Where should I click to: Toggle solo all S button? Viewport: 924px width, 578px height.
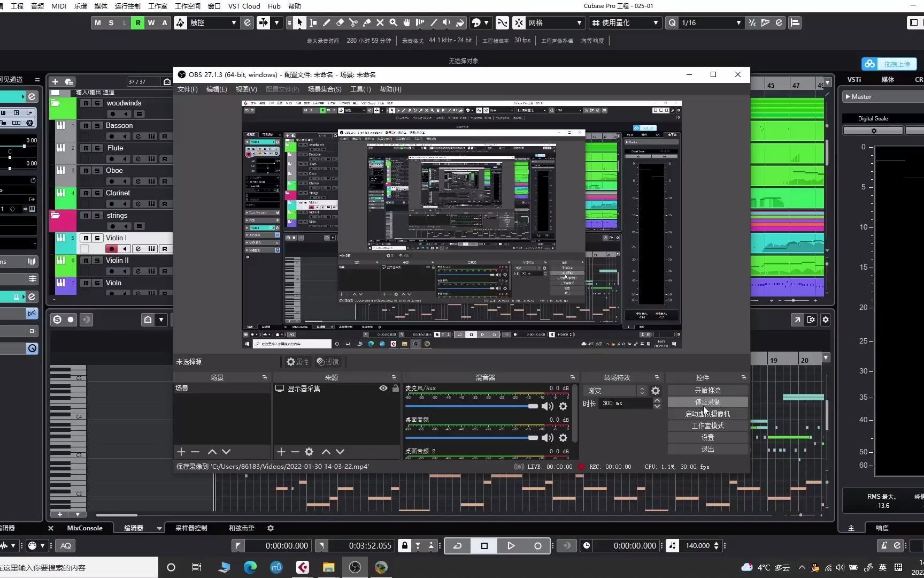tap(111, 22)
